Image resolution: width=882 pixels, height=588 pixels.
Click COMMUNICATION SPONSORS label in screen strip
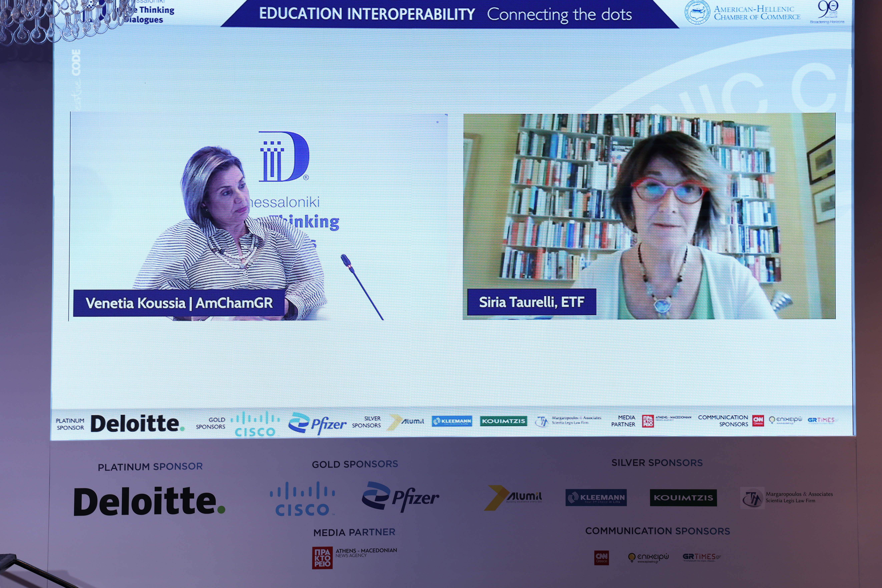(x=723, y=421)
